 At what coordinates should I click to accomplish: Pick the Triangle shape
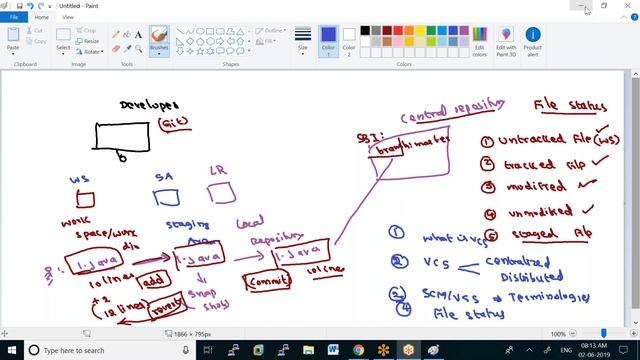tap(240, 31)
